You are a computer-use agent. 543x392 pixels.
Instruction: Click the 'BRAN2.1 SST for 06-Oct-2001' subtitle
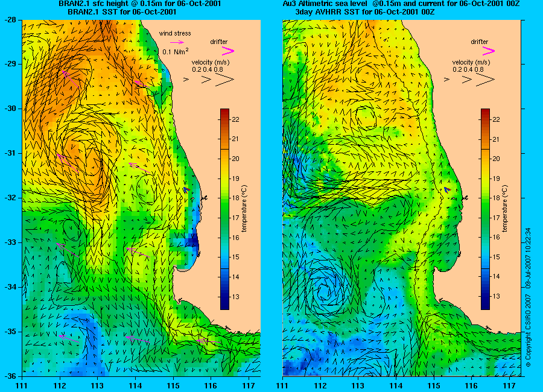click(122, 12)
